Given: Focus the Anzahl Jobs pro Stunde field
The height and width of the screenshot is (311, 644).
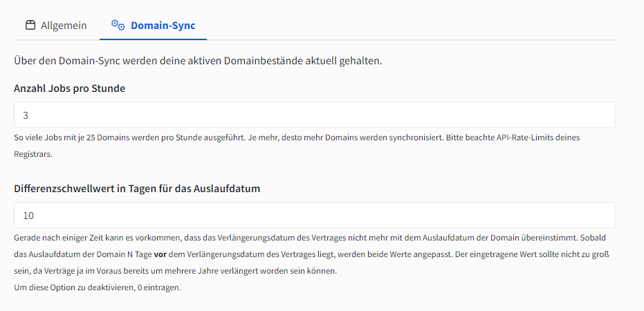Looking at the screenshot, I should (x=314, y=115).
